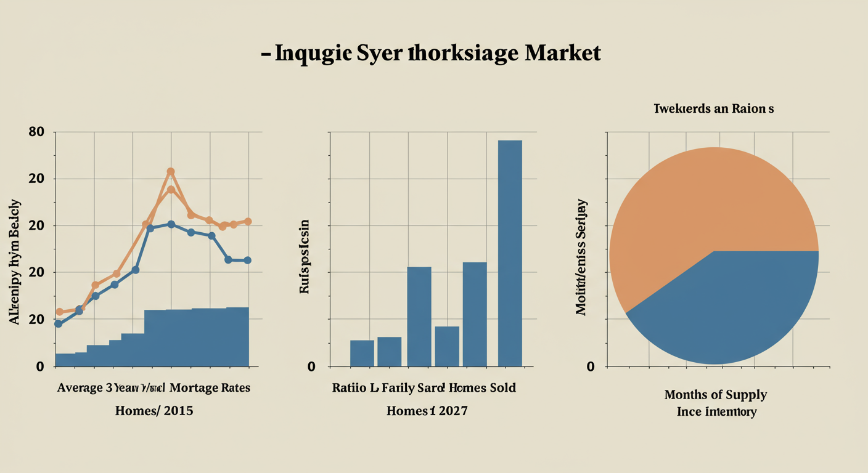868x473 pixels.
Task: Click the "Rufspsicsin" vertical axis label
Action: (x=305, y=256)
